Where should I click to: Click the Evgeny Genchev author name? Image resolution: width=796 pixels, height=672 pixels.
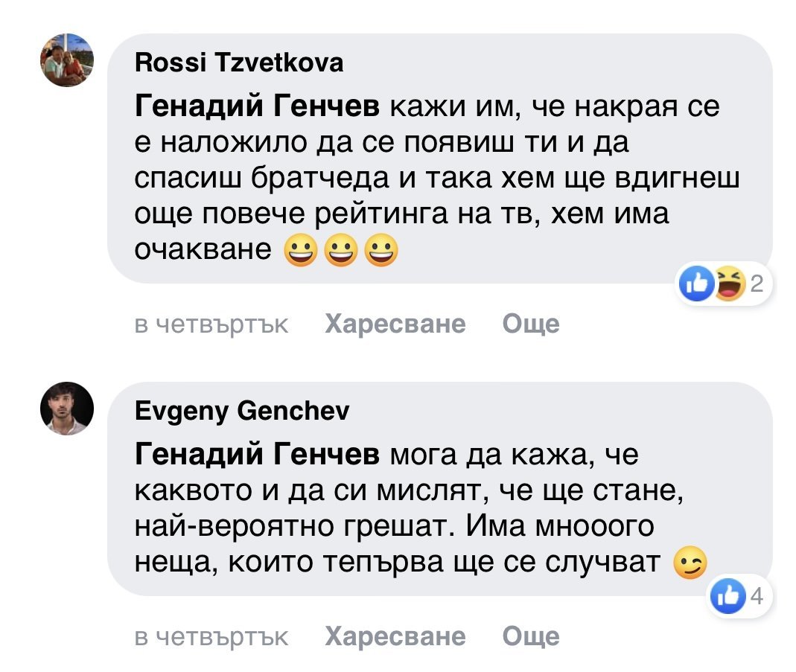[x=242, y=411]
